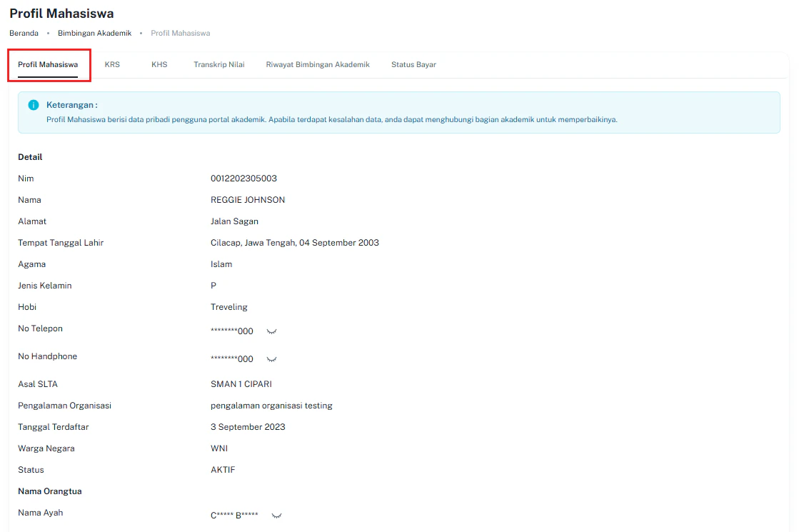Click the Tanggal Terdaftar label
The image size is (799, 532).
click(54, 426)
